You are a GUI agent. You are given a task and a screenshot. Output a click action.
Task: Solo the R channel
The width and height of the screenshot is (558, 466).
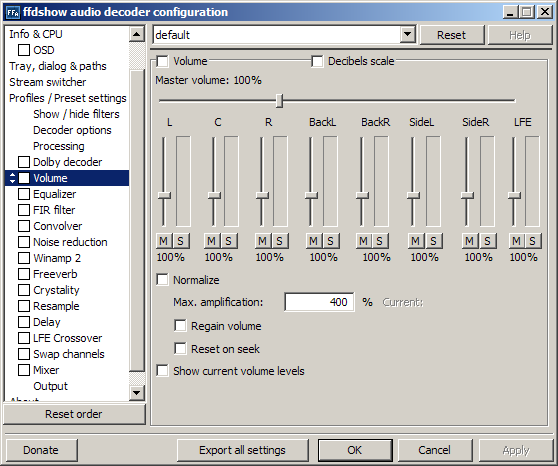(x=280, y=241)
